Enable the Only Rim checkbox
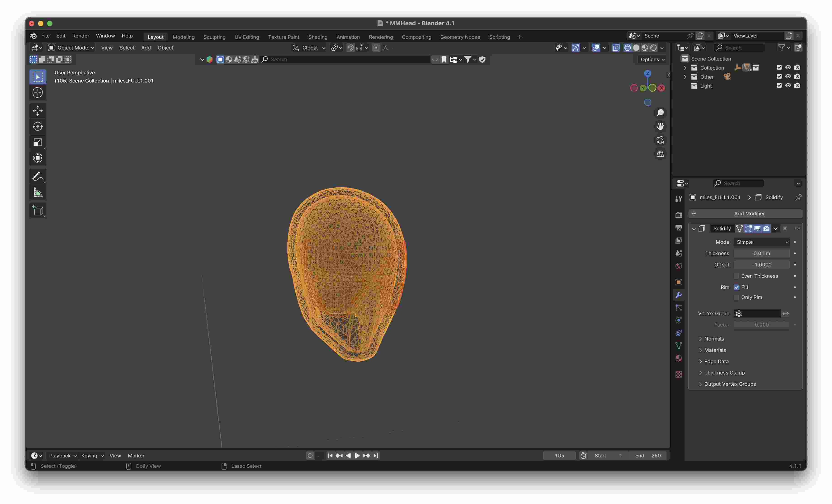 736,297
